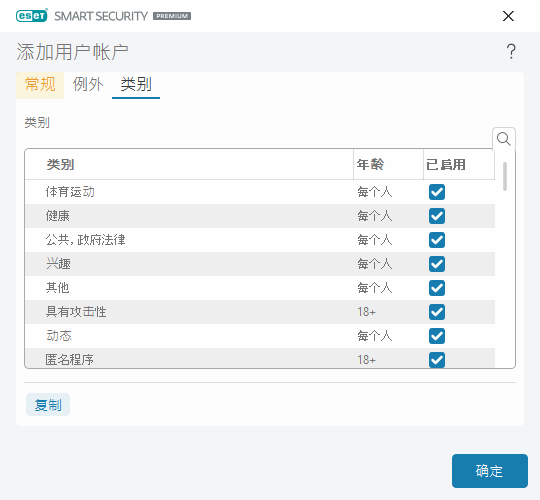Click the 复制 button
The image size is (540, 500).
pyautogui.click(x=48, y=405)
